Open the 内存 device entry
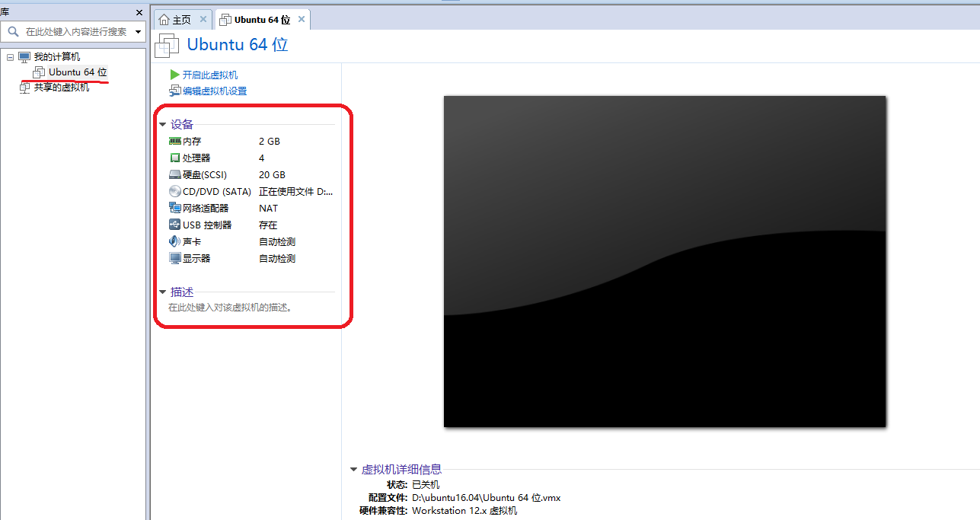 [192, 142]
